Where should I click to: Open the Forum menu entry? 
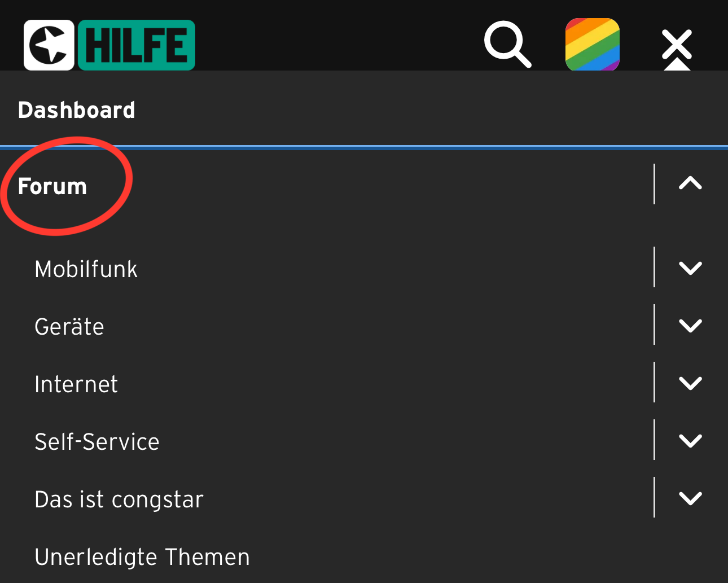(52, 186)
